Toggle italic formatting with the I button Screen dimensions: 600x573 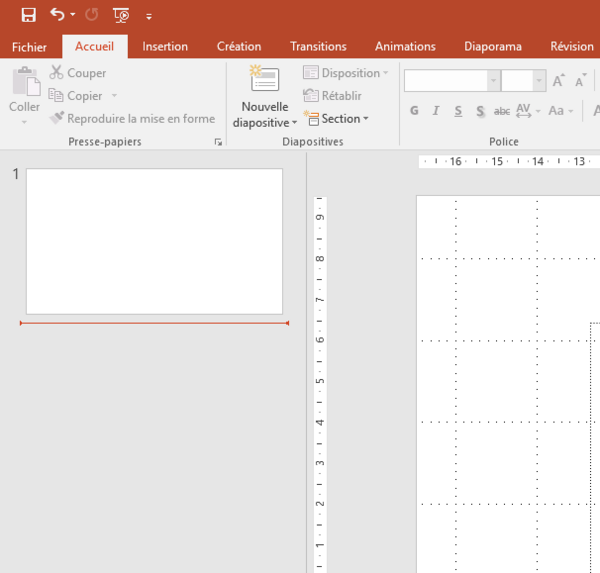(436, 111)
